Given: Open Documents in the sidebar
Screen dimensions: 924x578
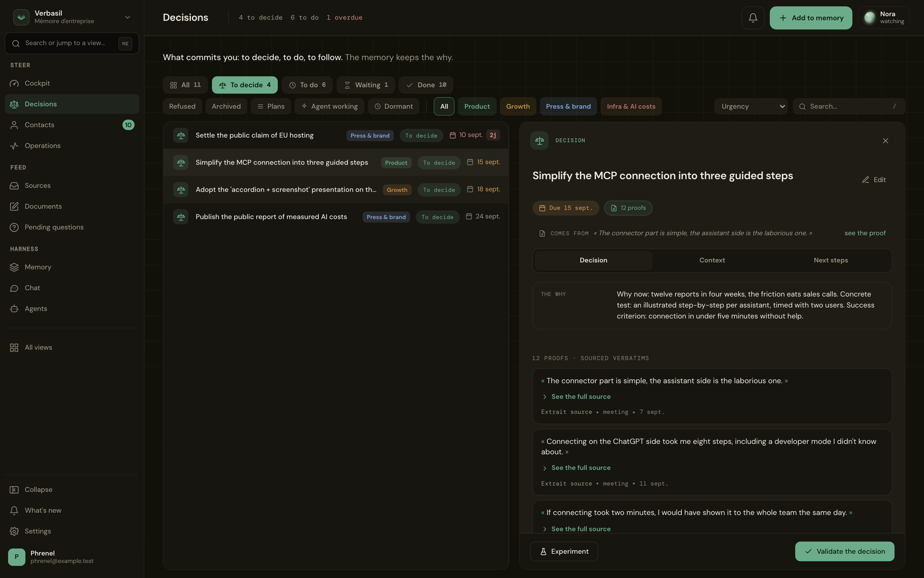Looking at the screenshot, I should [x=71, y=206].
